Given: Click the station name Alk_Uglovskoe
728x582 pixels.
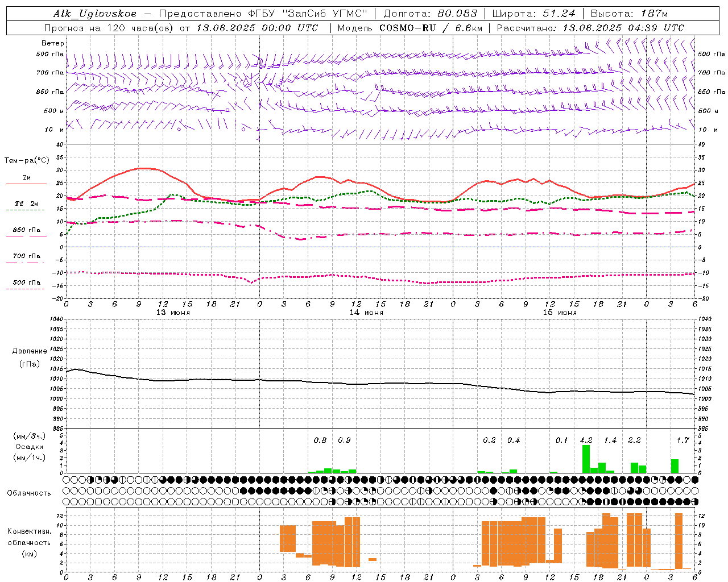Looking at the screenshot, I should (95, 14).
